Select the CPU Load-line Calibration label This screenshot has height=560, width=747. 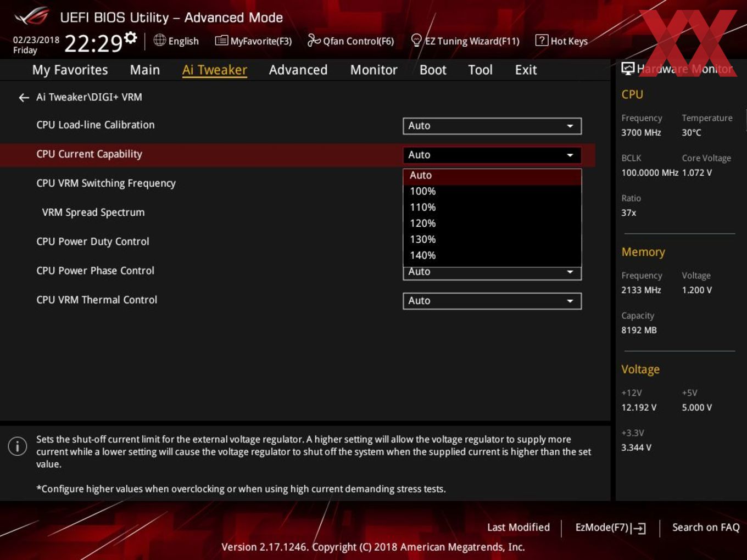pos(96,125)
